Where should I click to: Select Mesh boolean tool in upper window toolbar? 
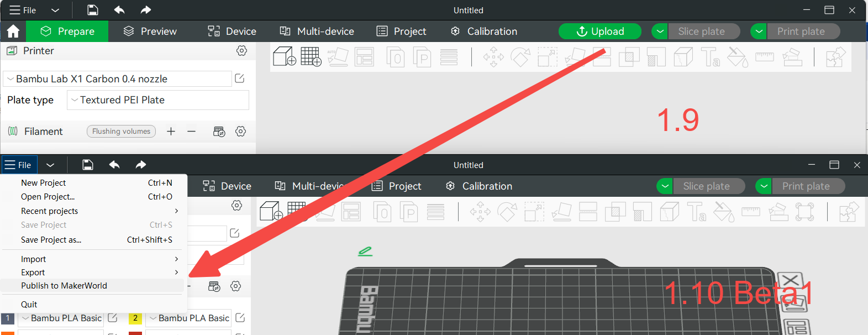coord(629,57)
